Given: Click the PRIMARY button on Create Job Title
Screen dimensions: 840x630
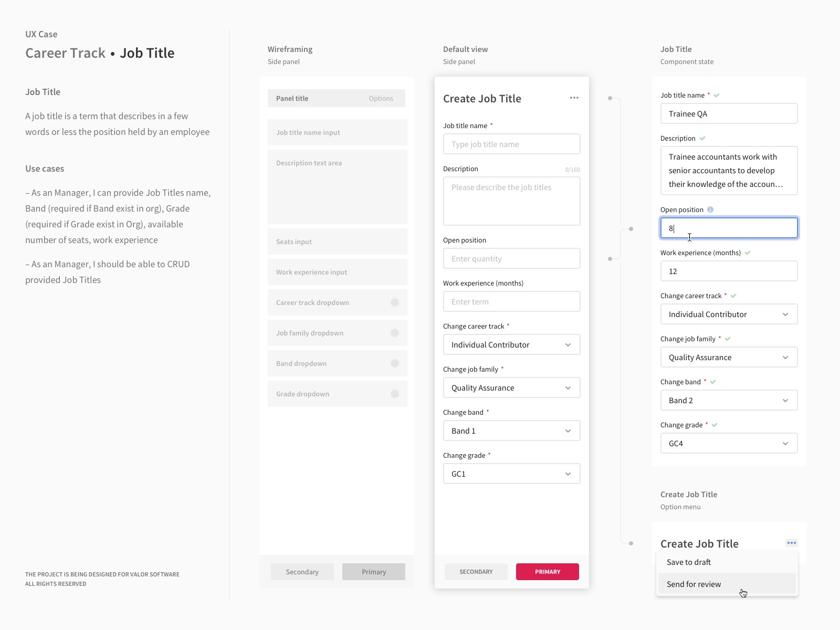Looking at the screenshot, I should (x=547, y=572).
